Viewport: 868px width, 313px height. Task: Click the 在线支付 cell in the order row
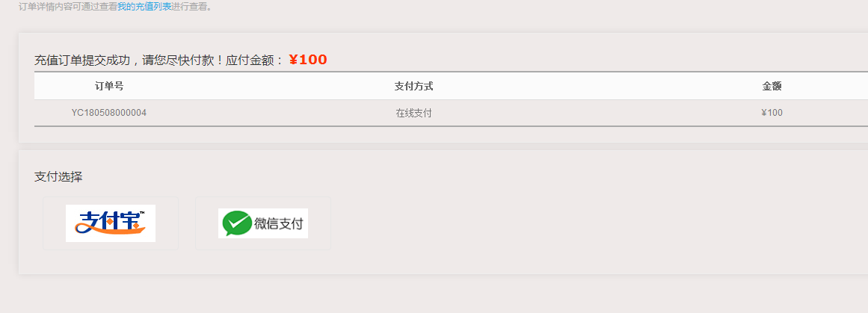click(x=413, y=114)
